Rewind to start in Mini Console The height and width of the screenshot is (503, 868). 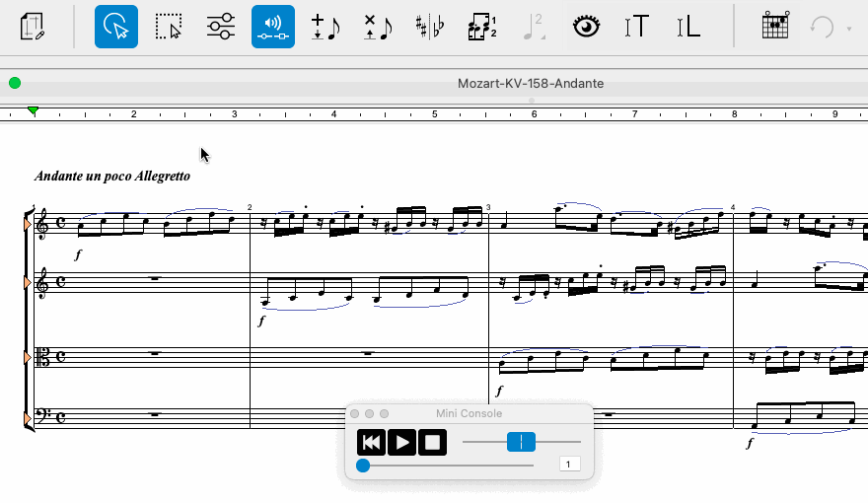point(371,443)
